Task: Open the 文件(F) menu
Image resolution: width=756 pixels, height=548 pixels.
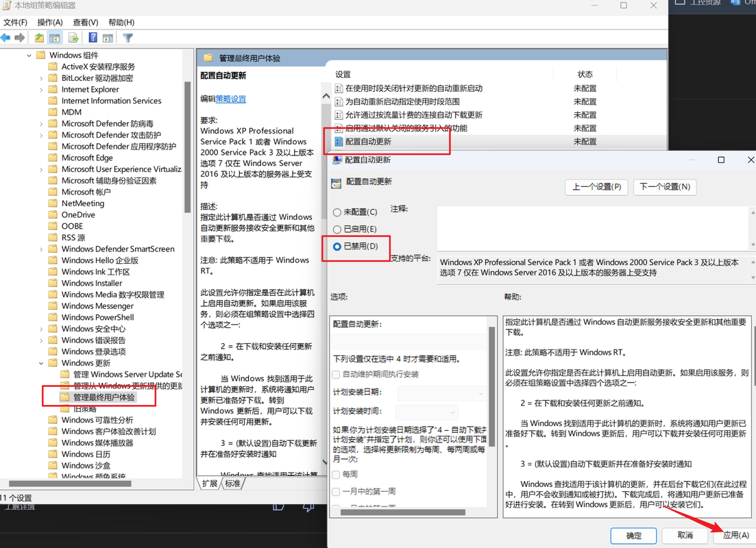Action: [x=15, y=22]
